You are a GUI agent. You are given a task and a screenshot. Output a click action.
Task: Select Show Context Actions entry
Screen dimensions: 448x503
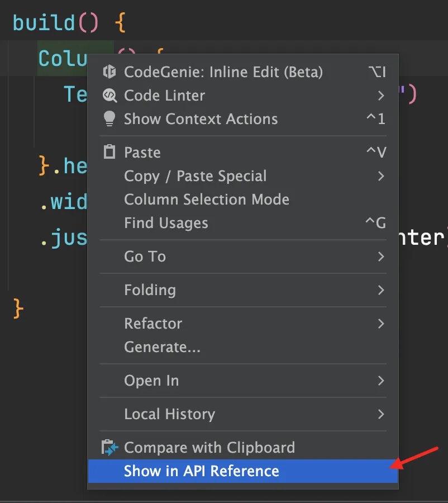(243, 118)
